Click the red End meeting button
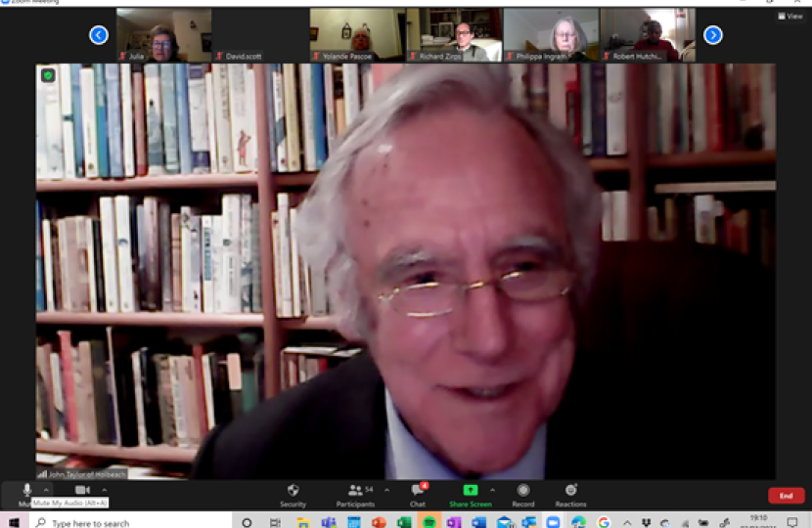This screenshot has width=812, height=528. [786, 496]
